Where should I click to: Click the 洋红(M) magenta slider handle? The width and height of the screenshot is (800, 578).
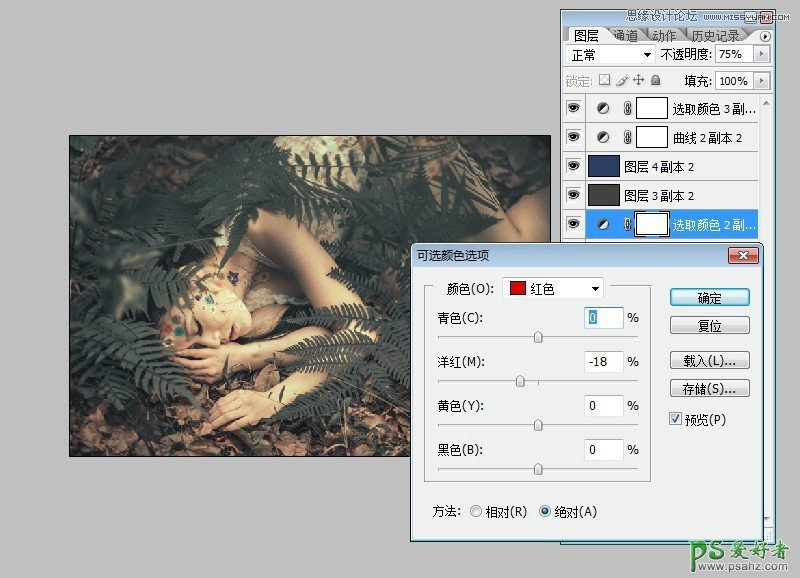(x=520, y=381)
